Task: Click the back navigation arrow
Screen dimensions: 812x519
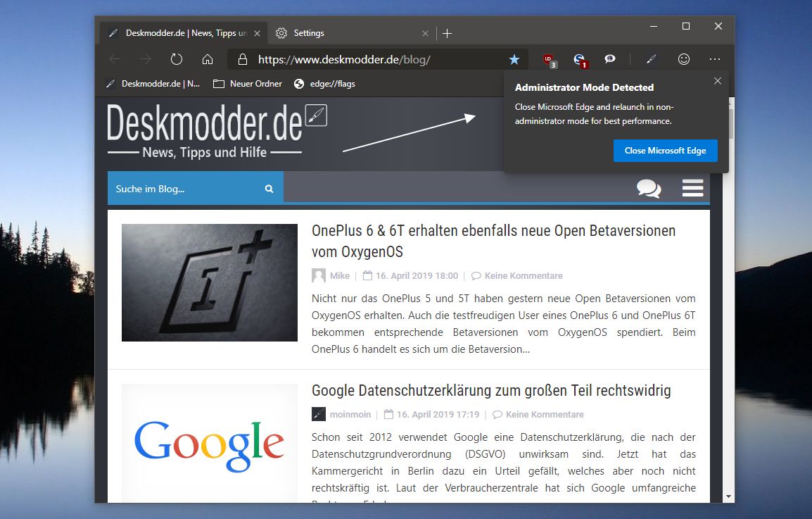Action: pyautogui.click(x=115, y=59)
